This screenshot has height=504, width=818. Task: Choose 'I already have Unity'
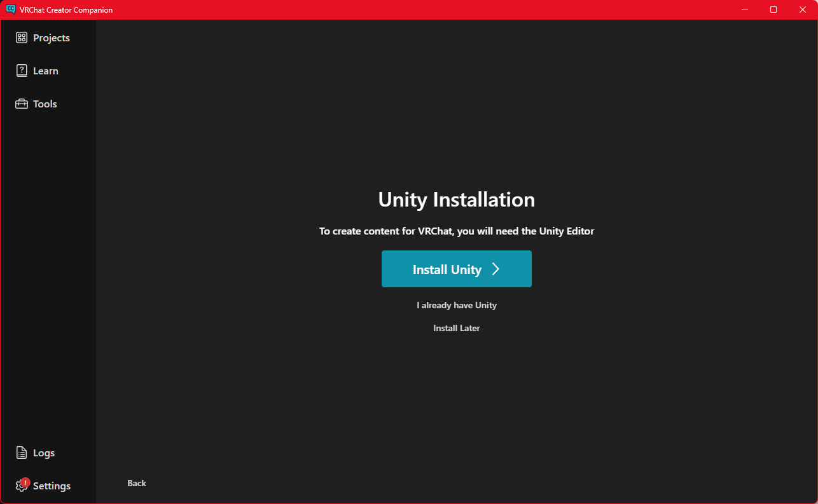457,305
